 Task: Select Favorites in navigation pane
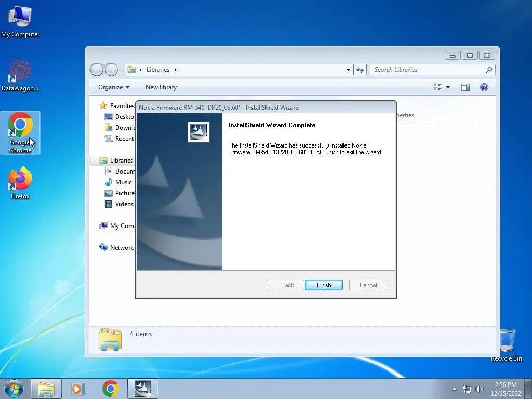tap(117, 106)
